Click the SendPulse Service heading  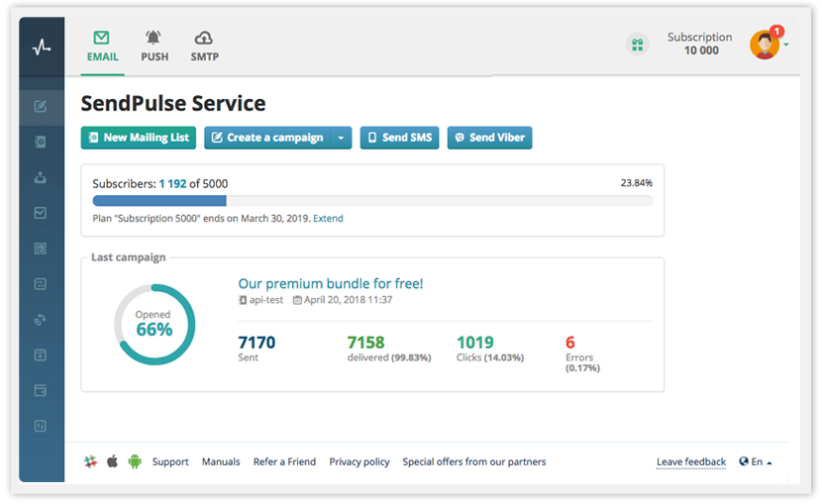coord(173,103)
